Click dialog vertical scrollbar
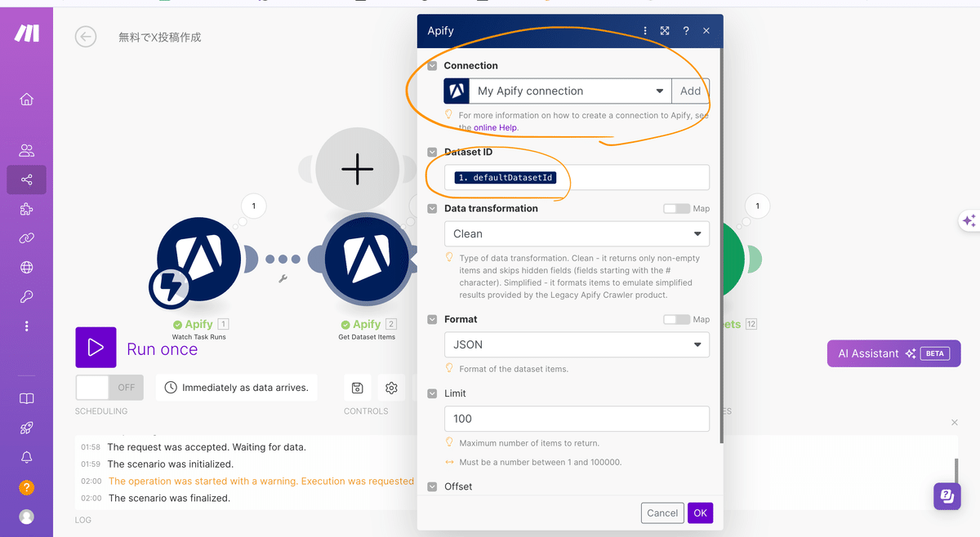 (720, 245)
